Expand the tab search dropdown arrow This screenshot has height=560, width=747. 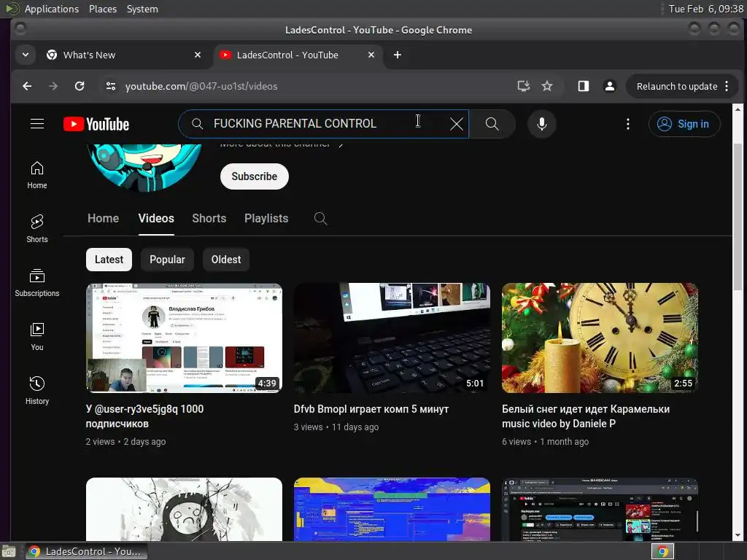tap(26, 55)
